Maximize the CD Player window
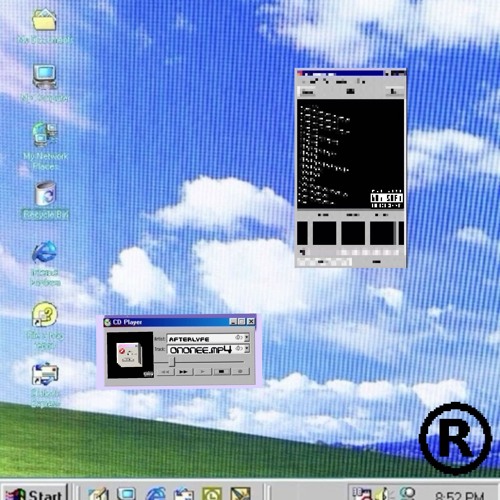 tap(242, 321)
